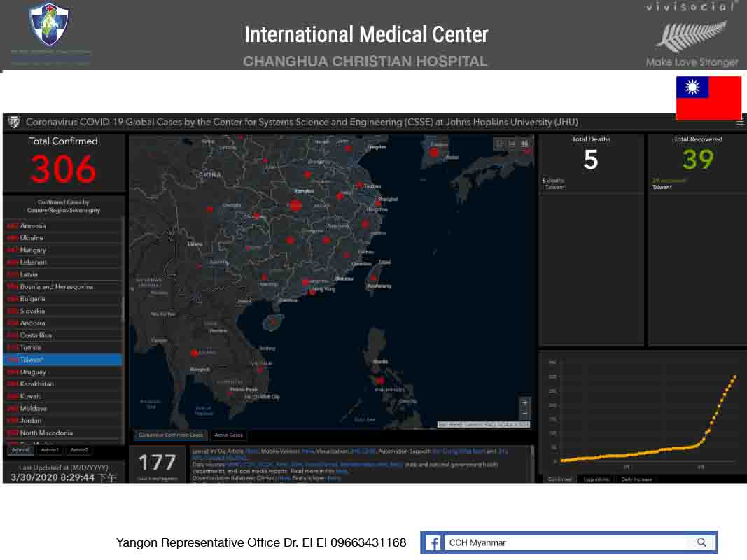The height and width of the screenshot is (560, 747).
Task: Select Jordan in the country list
Action: point(63,421)
